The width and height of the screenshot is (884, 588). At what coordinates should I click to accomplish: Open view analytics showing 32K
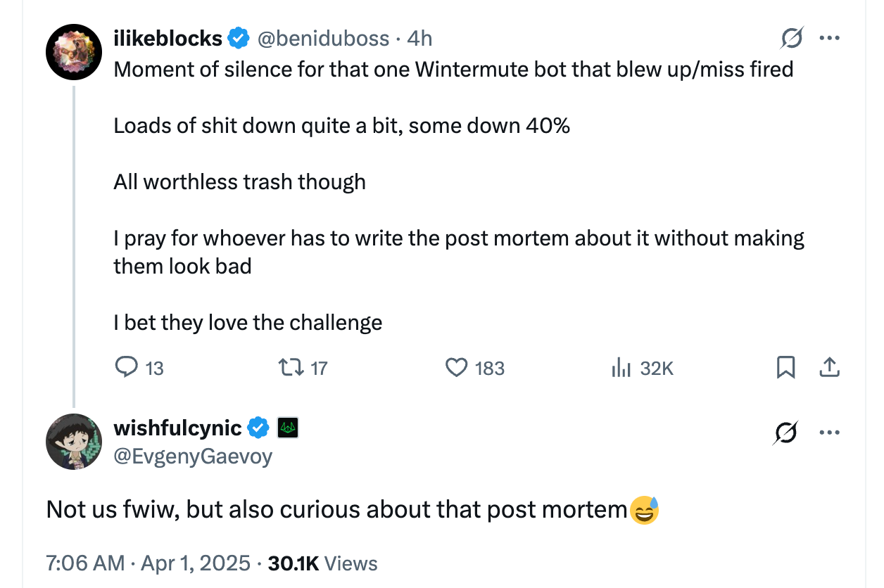coord(620,367)
